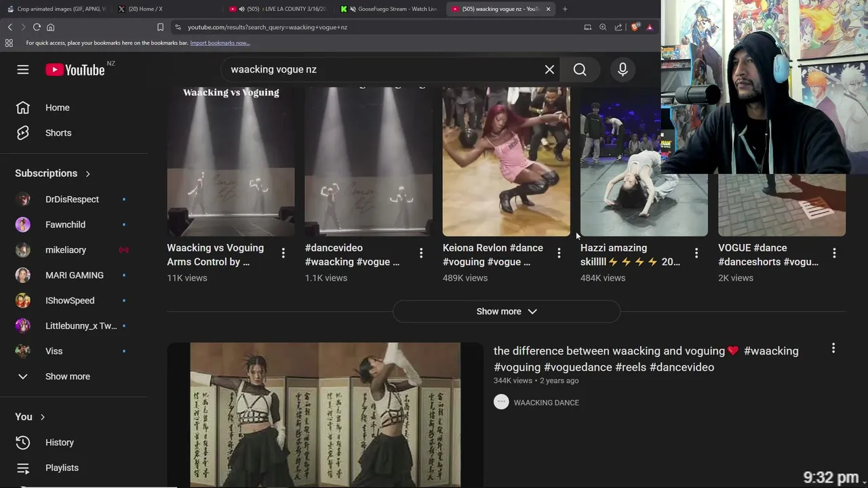Click the magnifier search button

pos(580,69)
